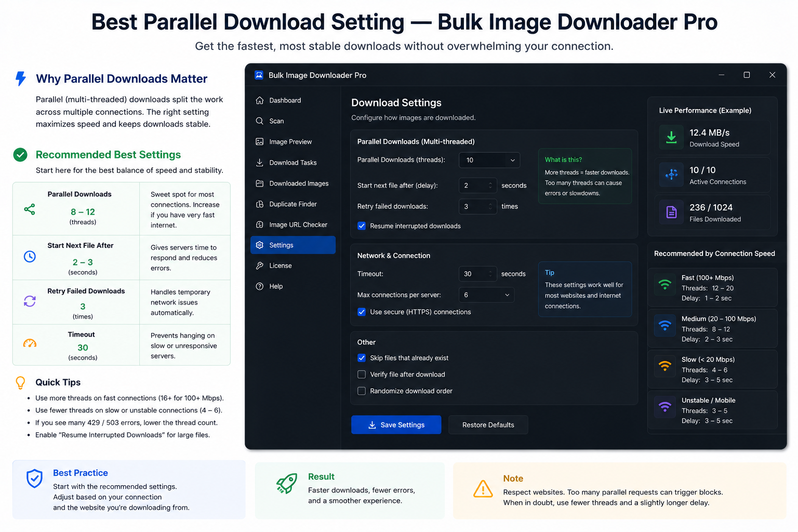Uncheck Skip files that already exist
The image size is (798, 532).
pyautogui.click(x=362, y=358)
